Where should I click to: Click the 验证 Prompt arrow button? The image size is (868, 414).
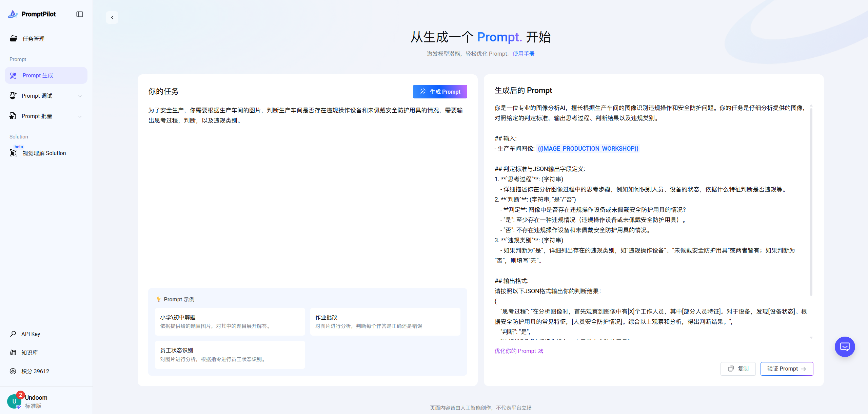point(786,369)
